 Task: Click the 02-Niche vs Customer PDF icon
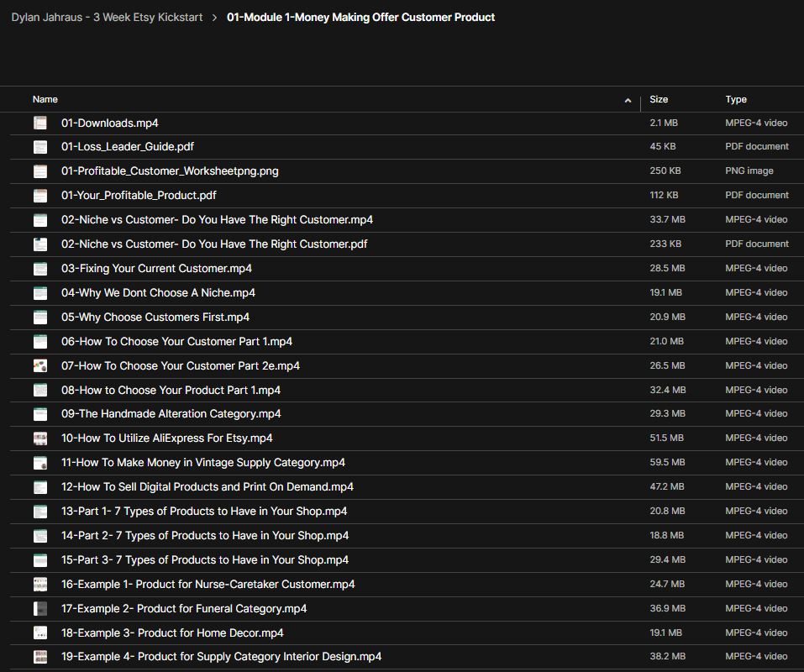(40, 244)
